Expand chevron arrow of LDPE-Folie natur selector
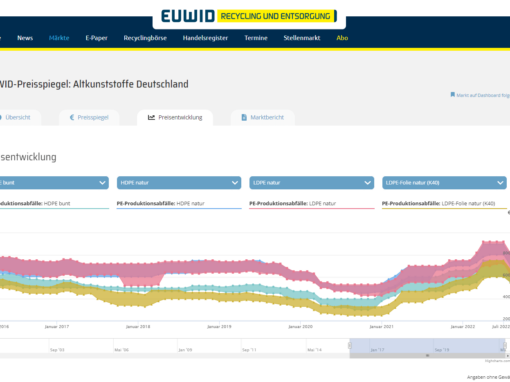The image size is (510, 382). pyautogui.click(x=500, y=183)
